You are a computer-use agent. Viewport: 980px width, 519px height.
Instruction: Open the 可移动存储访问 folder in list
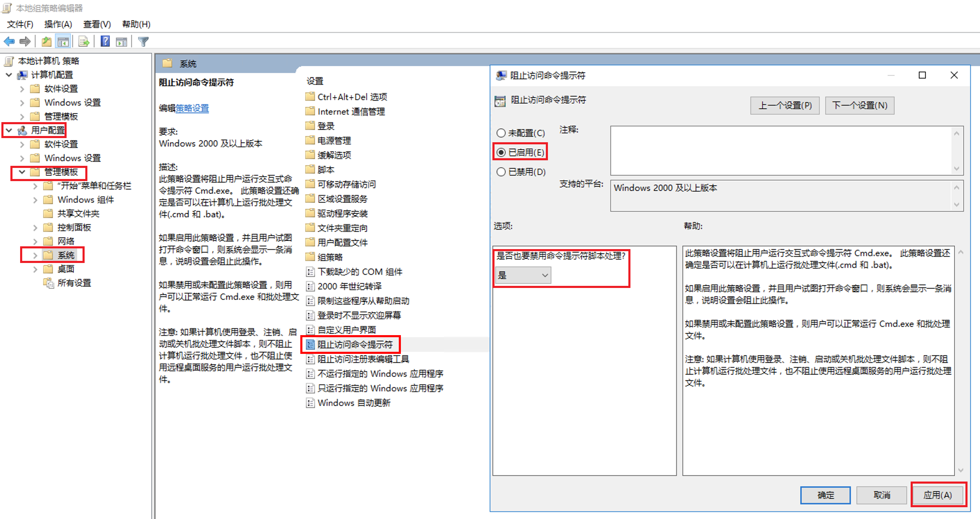click(346, 184)
